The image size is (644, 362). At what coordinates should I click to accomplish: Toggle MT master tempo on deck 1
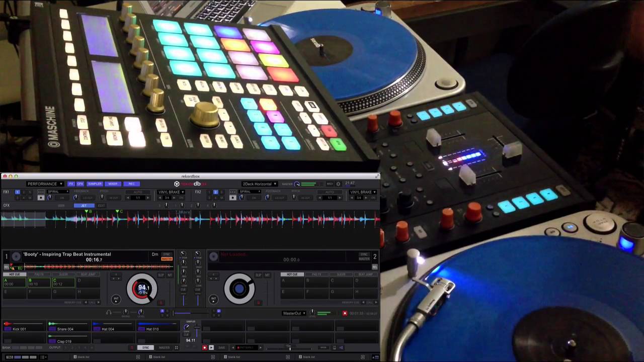tap(170, 276)
